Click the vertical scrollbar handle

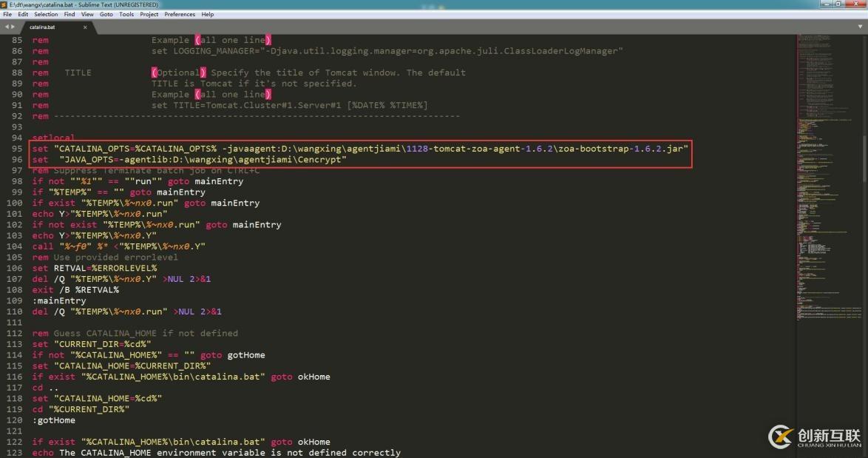[x=865, y=158]
